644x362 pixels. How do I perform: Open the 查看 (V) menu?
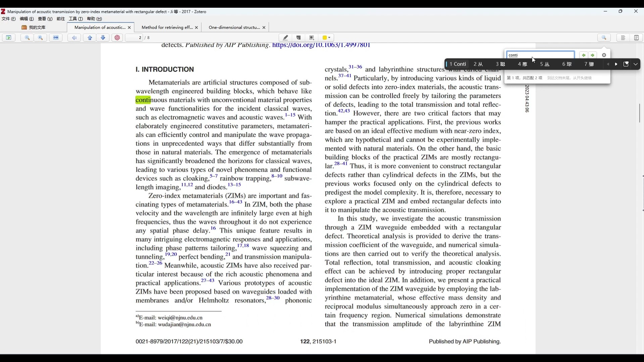(x=45, y=19)
